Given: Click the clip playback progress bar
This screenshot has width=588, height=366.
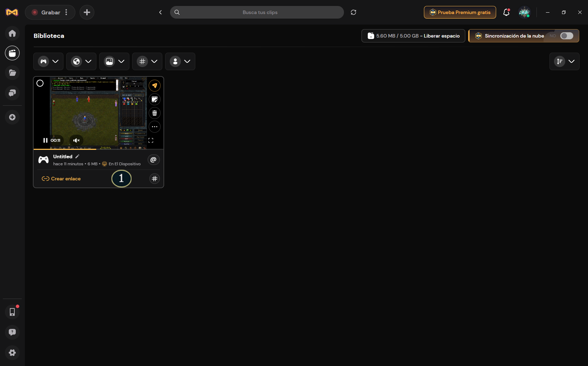Looking at the screenshot, I should pos(99,149).
